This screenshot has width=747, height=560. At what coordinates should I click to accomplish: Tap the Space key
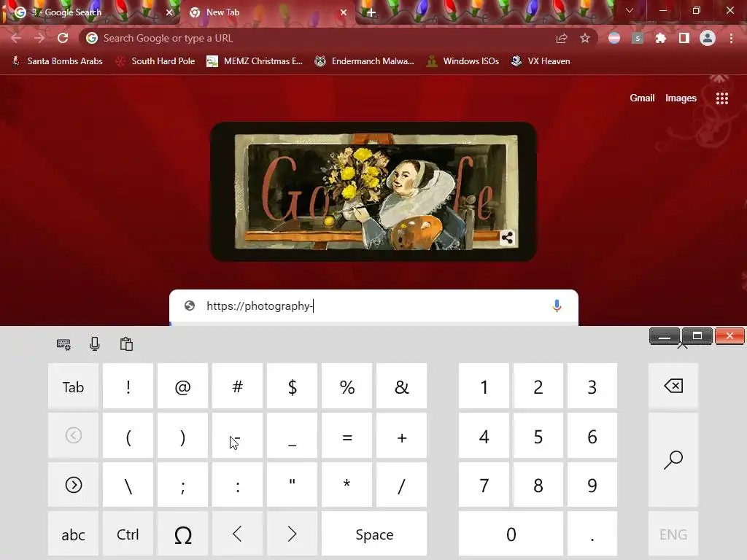coord(374,534)
